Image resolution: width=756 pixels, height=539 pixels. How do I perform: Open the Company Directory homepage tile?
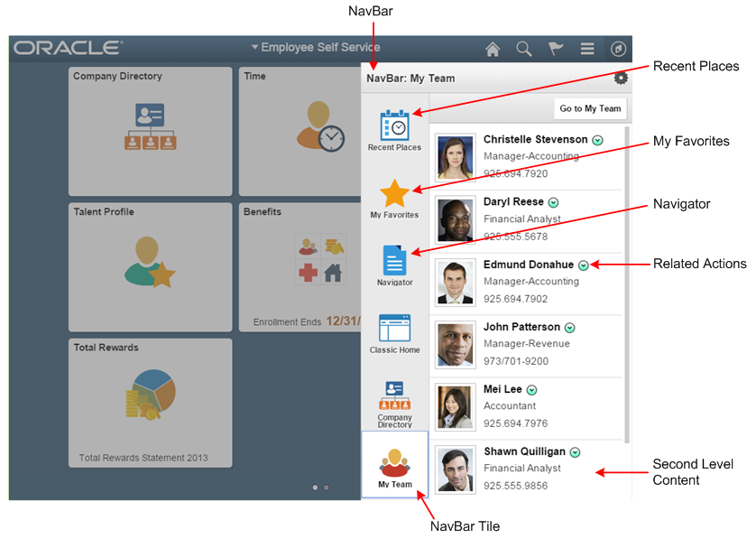tap(151, 131)
